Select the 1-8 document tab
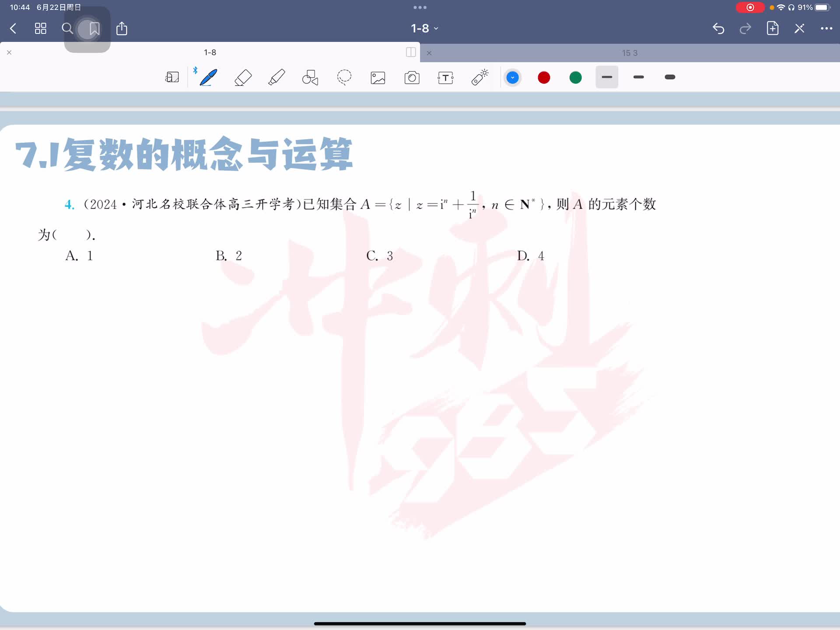The width and height of the screenshot is (840, 630). [x=210, y=52]
